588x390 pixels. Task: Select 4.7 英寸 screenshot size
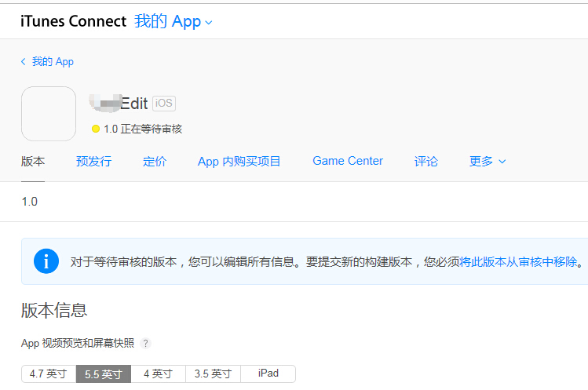[x=49, y=374]
